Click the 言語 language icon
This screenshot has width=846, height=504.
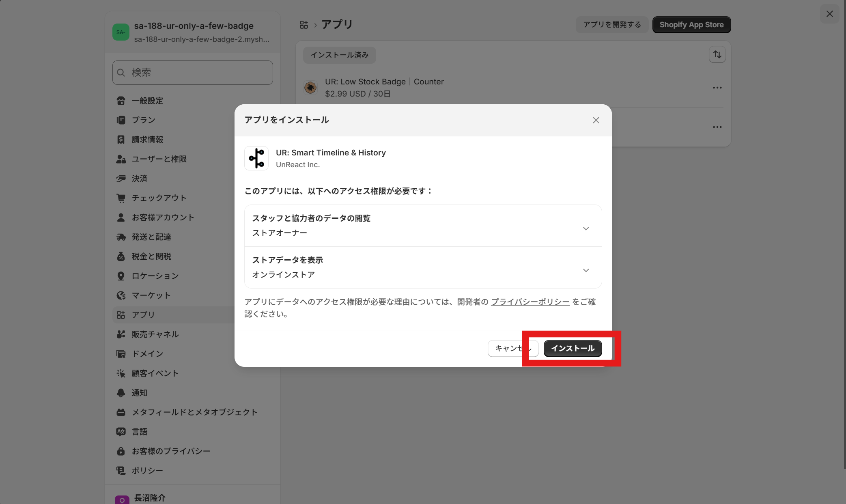click(121, 432)
